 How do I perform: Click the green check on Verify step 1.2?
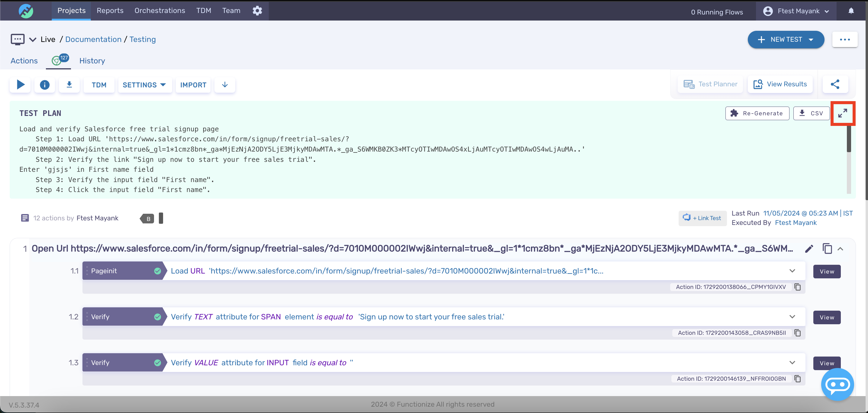tap(157, 317)
